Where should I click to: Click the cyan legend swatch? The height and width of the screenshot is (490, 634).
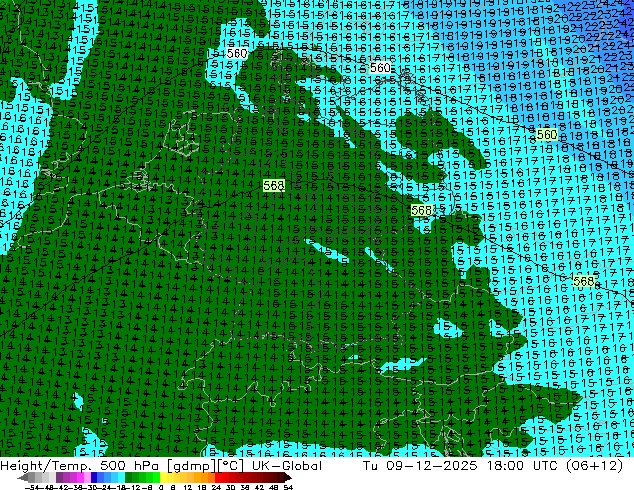[121, 477]
